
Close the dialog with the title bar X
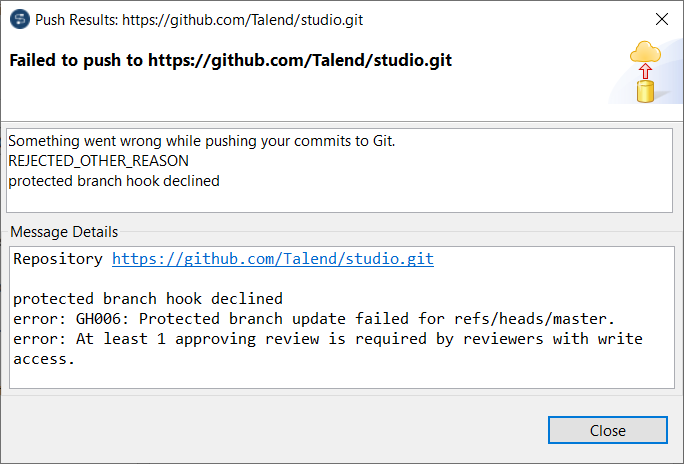click(661, 18)
